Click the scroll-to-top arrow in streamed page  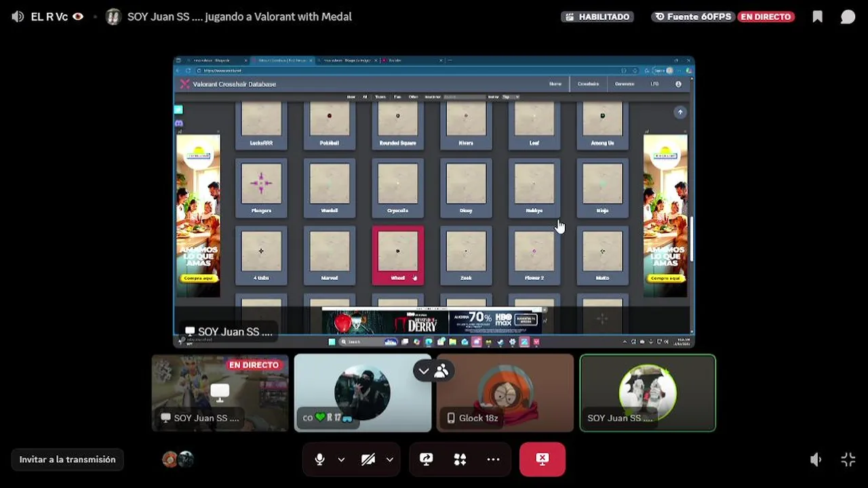[x=680, y=113]
